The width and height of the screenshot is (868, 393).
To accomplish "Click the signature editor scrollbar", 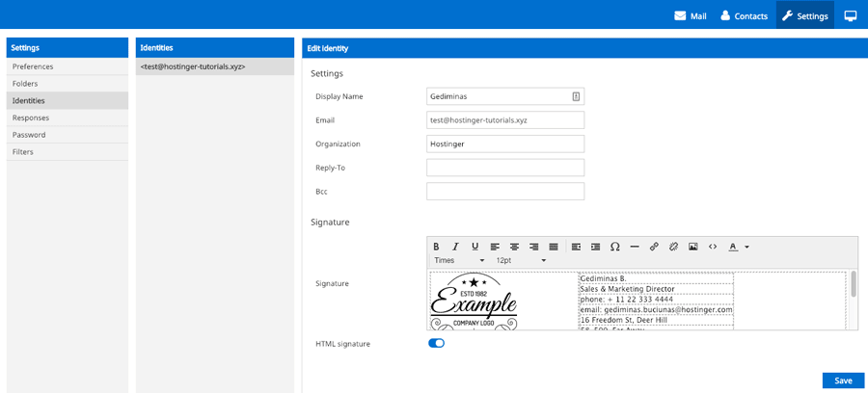I will 854,283.
